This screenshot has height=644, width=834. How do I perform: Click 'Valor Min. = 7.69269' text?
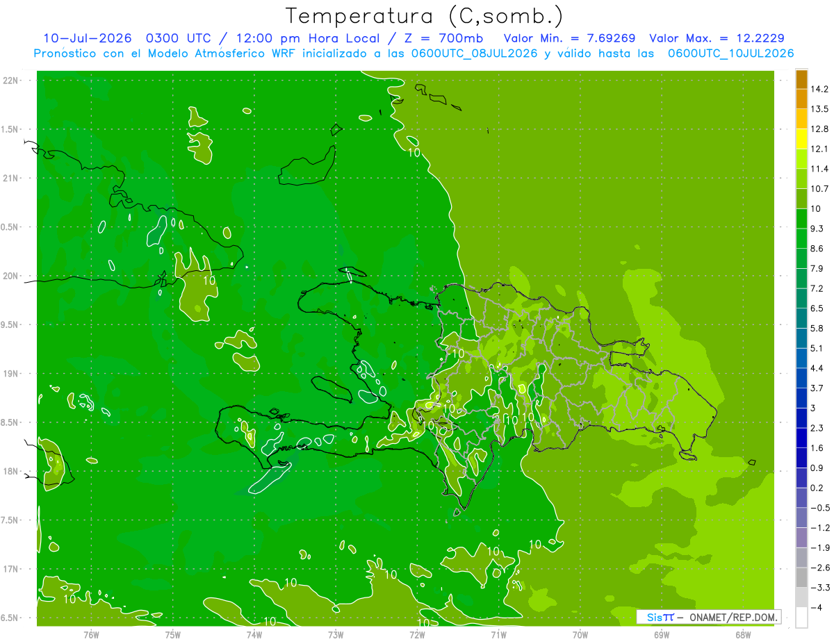[569, 38]
